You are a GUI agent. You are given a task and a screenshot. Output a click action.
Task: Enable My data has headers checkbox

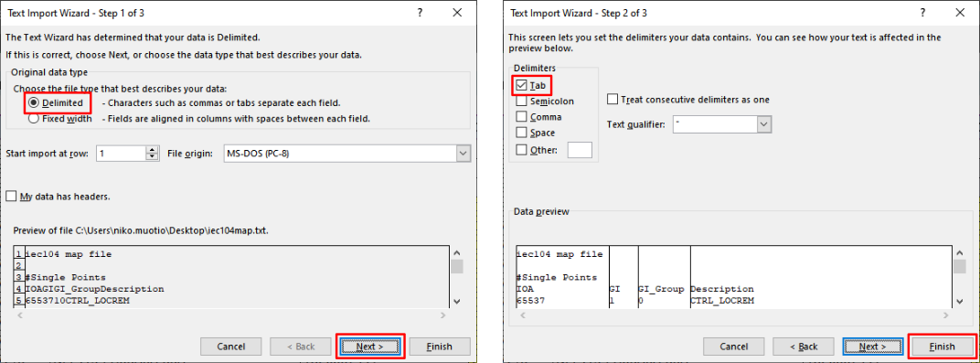click(11, 197)
